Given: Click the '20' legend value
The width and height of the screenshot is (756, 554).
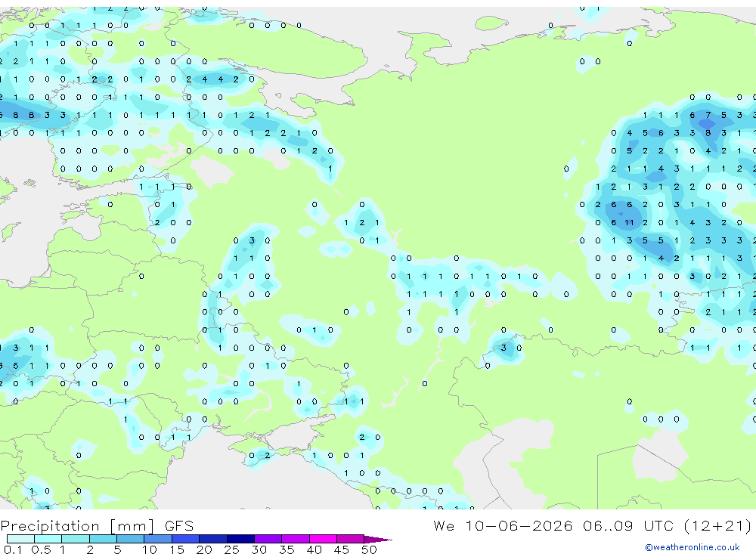Looking at the screenshot, I should [x=204, y=549].
